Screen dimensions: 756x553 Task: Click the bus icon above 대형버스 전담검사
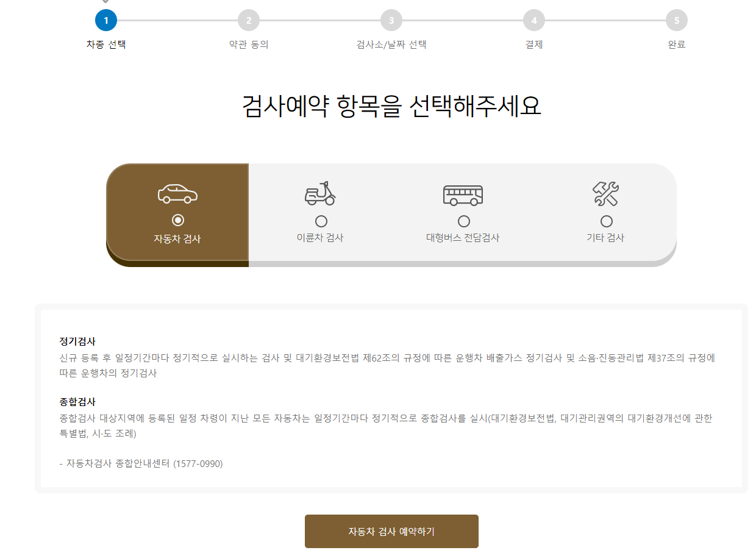click(463, 194)
